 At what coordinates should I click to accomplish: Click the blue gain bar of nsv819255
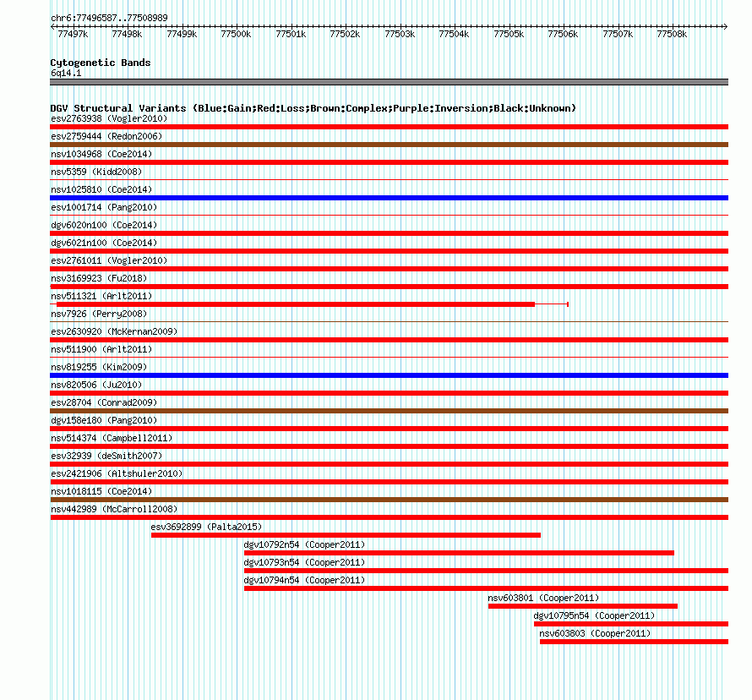tap(389, 375)
